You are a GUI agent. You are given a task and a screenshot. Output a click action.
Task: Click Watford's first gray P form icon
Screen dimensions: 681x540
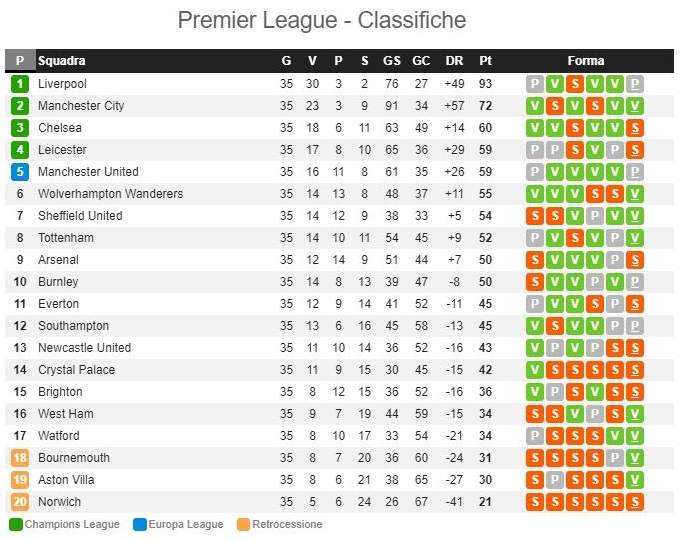pos(535,436)
